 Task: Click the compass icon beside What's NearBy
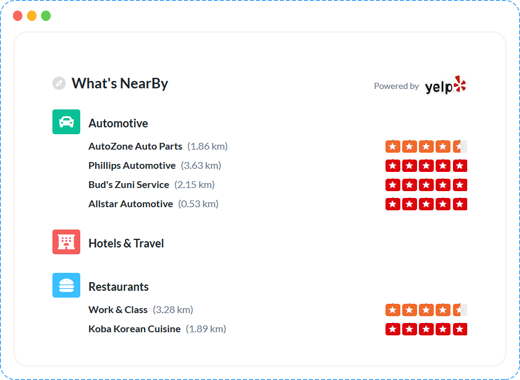[x=59, y=83]
